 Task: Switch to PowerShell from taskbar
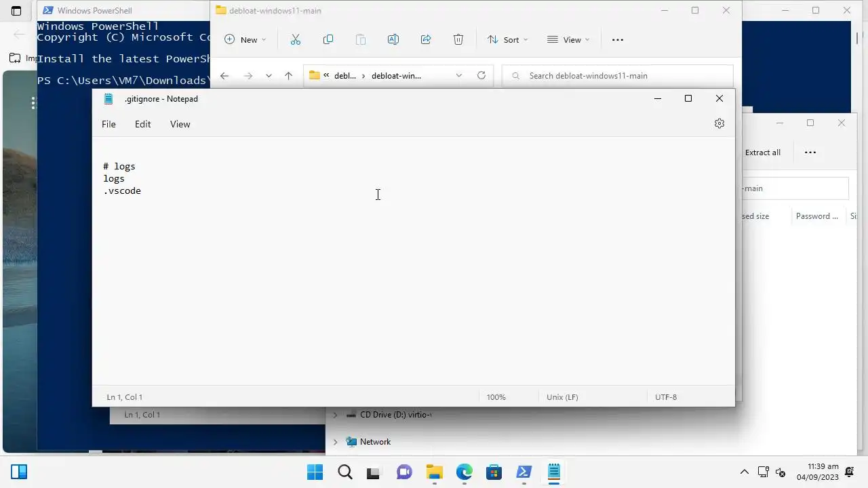(x=524, y=472)
